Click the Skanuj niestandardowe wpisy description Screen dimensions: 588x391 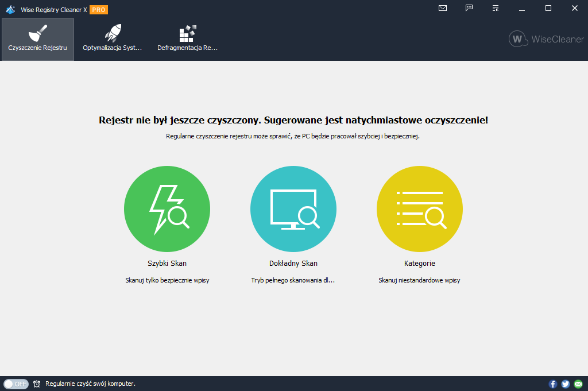(419, 280)
